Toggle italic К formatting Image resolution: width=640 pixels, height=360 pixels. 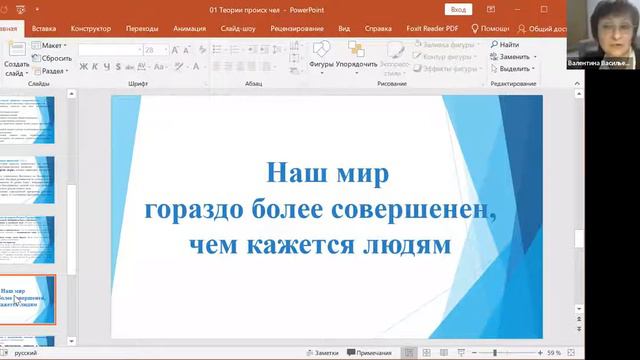tap(95, 67)
